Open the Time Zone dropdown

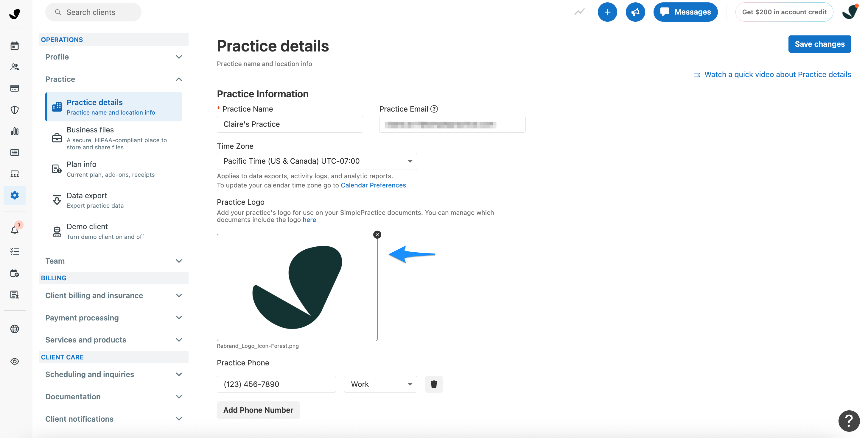pyautogui.click(x=317, y=161)
